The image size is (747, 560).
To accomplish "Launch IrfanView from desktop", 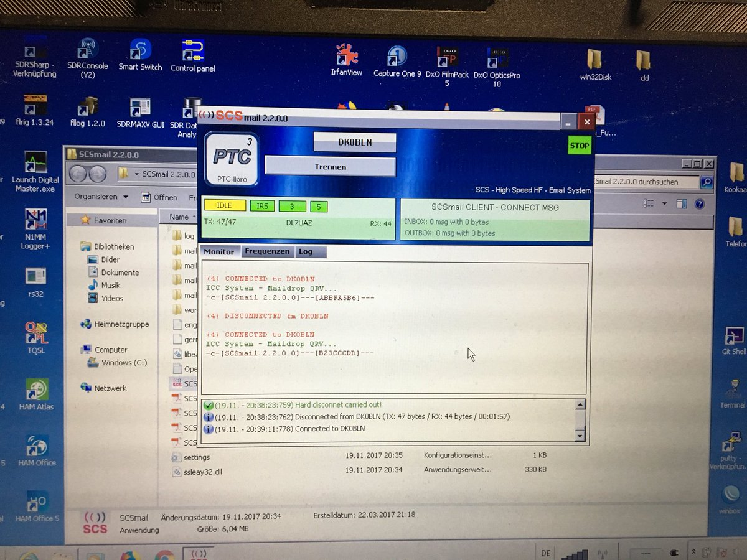I will [x=347, y=60].
